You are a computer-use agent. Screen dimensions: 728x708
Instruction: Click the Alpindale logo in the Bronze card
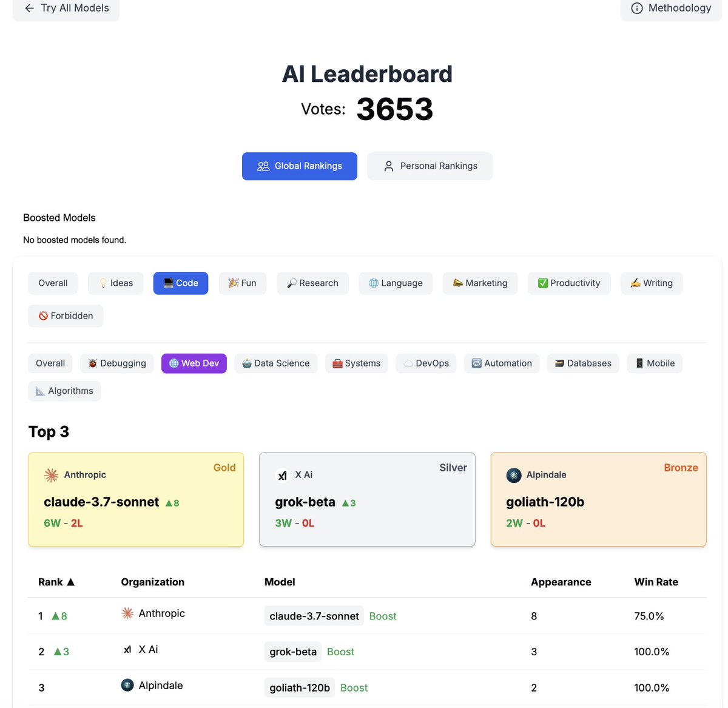point(514,475)
